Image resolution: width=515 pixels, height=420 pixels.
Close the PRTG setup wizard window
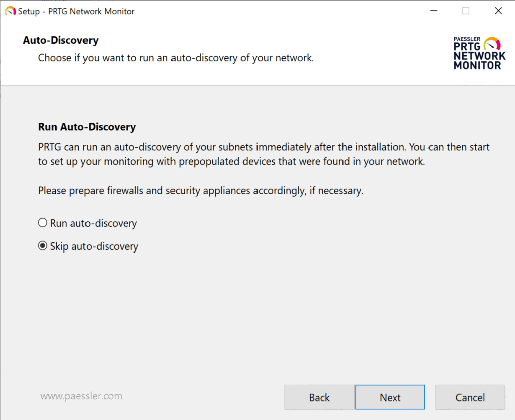[498, 11]
